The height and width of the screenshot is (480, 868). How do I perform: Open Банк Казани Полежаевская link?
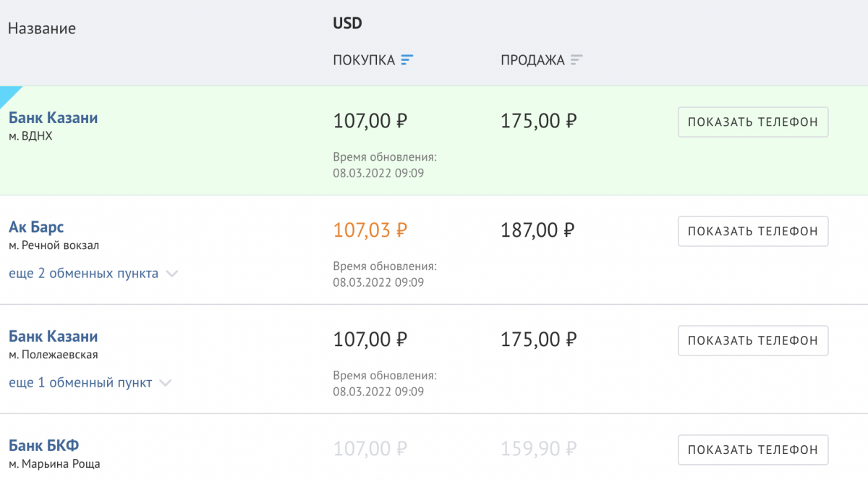[x=53, y=337]
